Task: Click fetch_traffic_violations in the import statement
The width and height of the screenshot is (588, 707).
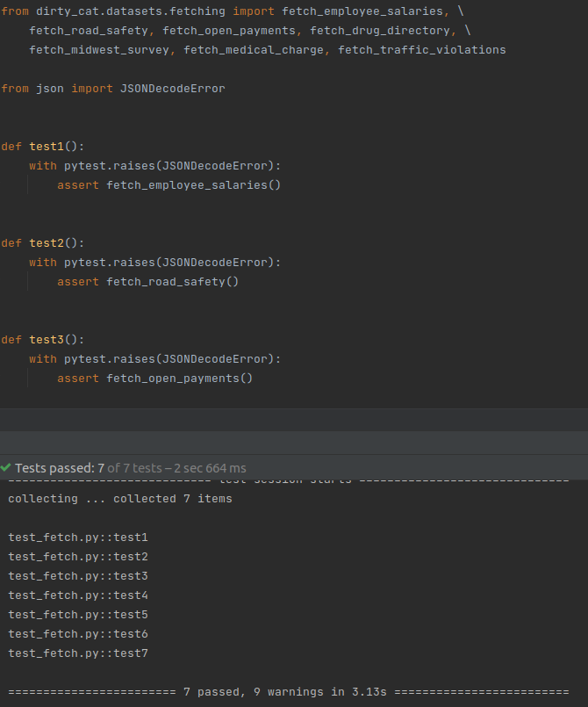Action: [422, 50]
